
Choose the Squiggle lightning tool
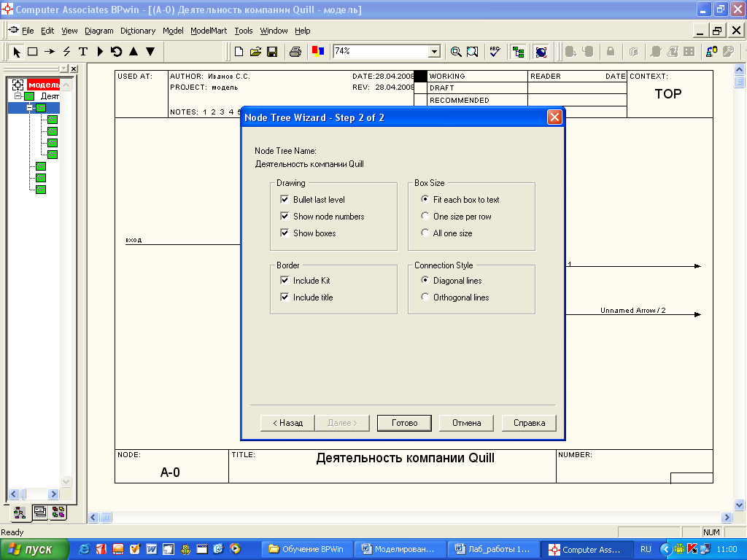[66, 52]
